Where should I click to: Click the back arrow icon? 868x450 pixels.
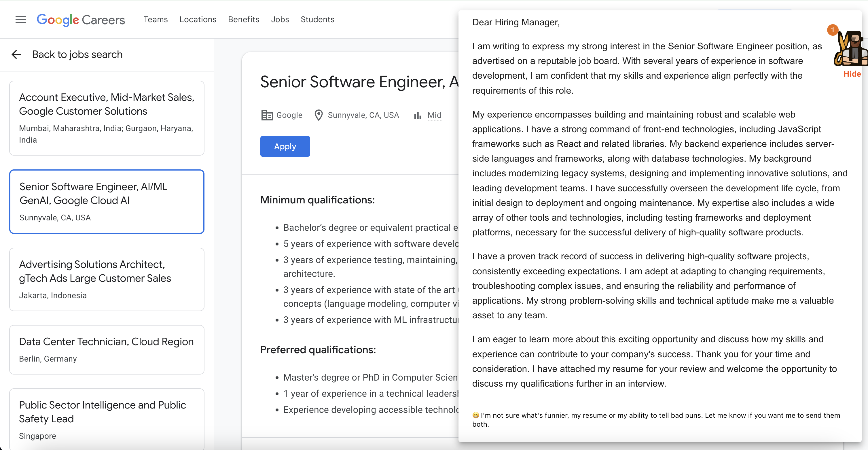(16, 54)
